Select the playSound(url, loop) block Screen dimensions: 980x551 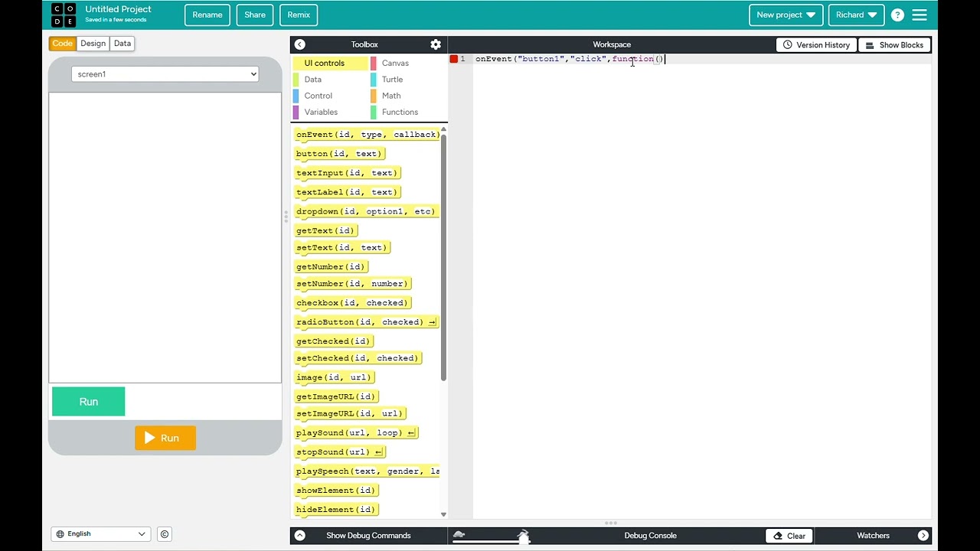tap(355, 433)
